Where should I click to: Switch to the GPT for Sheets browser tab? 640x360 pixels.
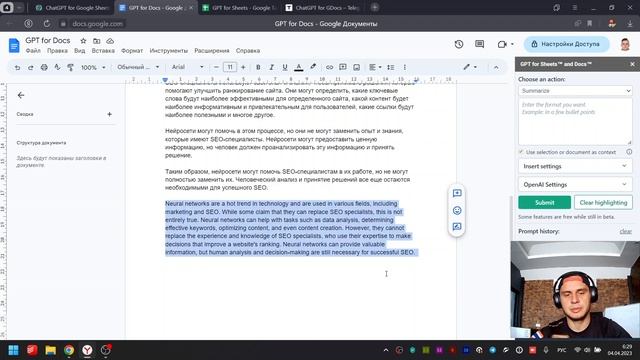[239, 8]
